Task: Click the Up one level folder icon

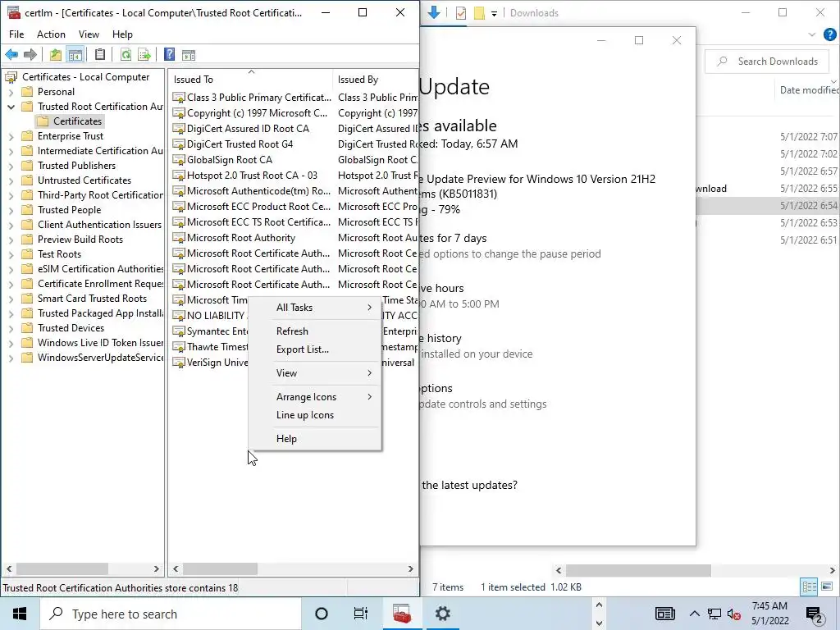Action: [56, 55]
